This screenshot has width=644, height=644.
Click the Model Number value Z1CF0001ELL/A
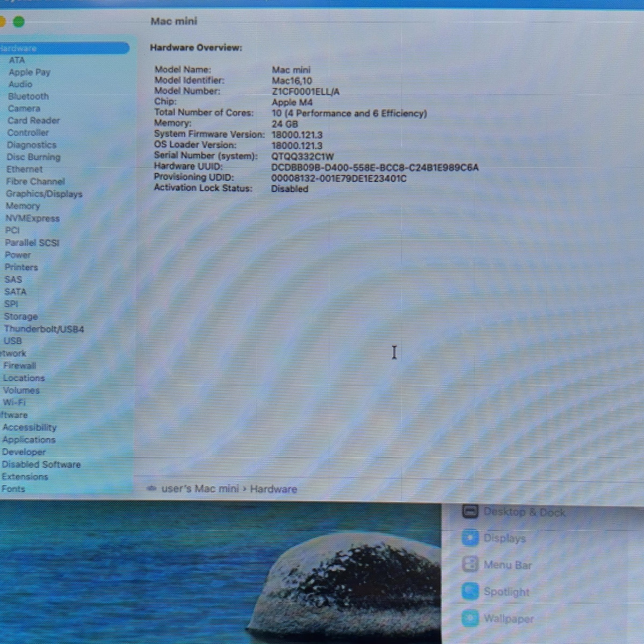click(306, 92)
